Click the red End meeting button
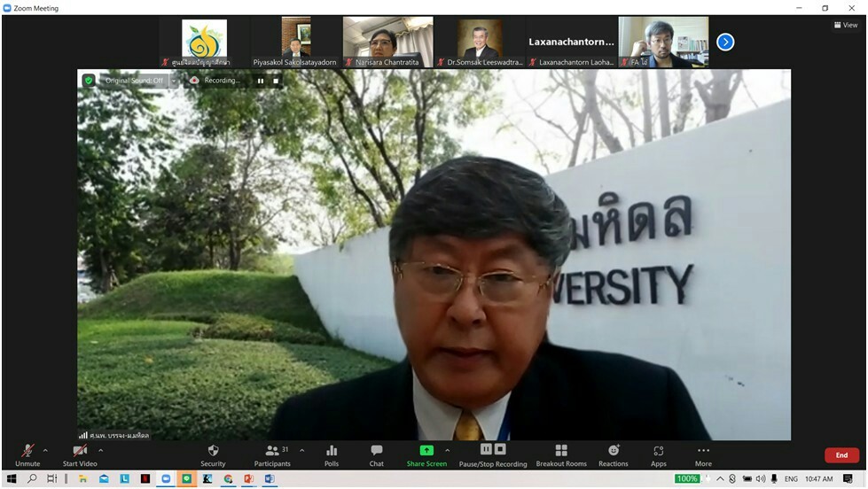Image resolution: width=868 pixels, height=489 pixels. coord(841,455)
